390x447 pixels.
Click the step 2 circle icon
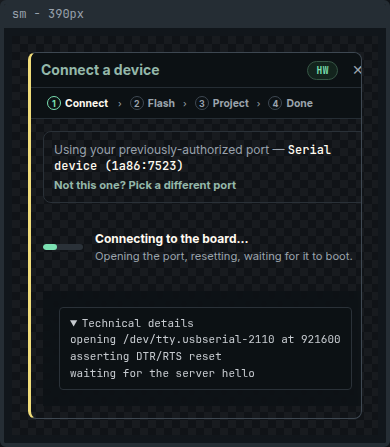137,103
